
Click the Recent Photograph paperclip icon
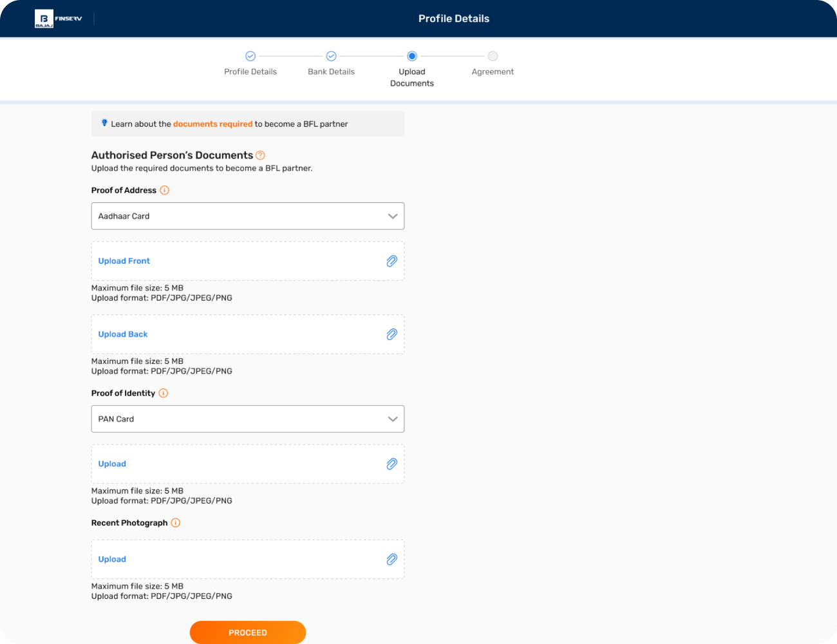(391, 559)
